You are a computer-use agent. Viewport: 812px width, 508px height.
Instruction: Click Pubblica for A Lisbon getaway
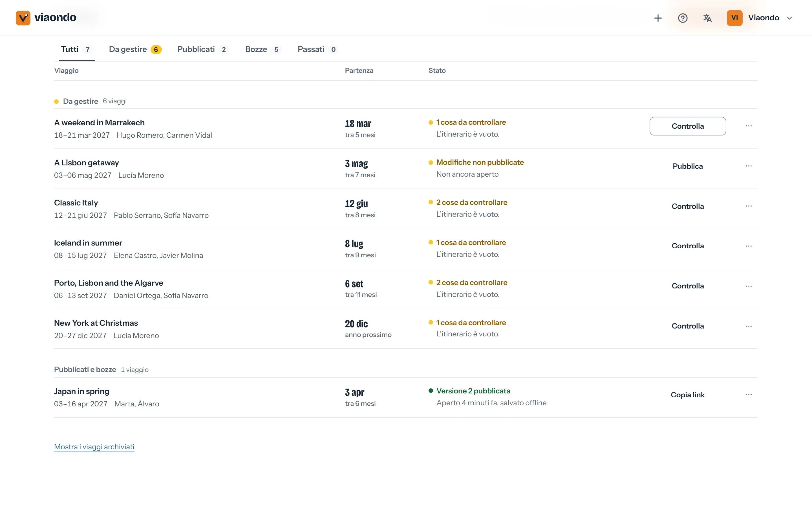tap(687, 166)
